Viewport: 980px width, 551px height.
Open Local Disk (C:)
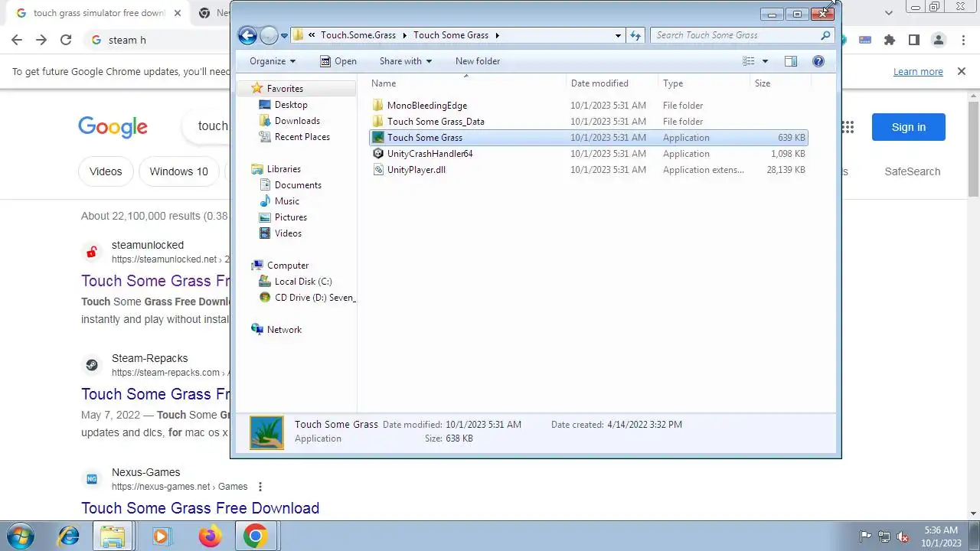[x=303, y=282]
